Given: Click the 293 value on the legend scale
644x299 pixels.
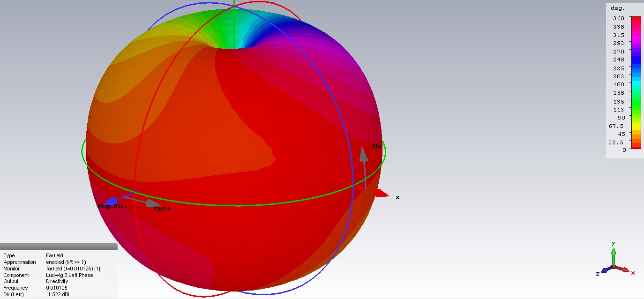Looking at the screenshot, I should point(619,43).
